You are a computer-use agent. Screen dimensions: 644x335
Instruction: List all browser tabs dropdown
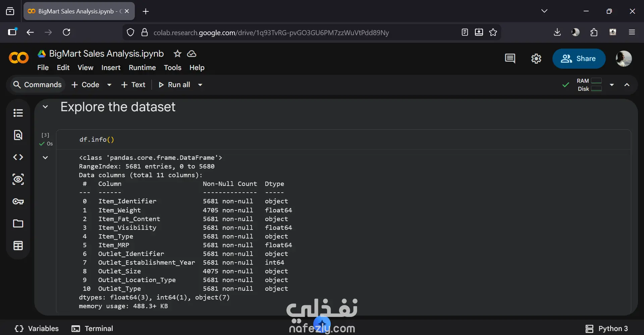pyautogui.click(x=544, y=11)
